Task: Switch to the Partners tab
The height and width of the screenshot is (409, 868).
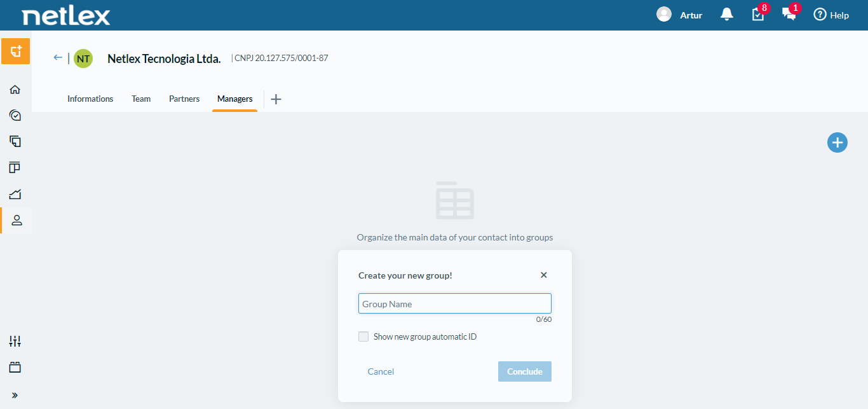Action: (x=184, y=99)
